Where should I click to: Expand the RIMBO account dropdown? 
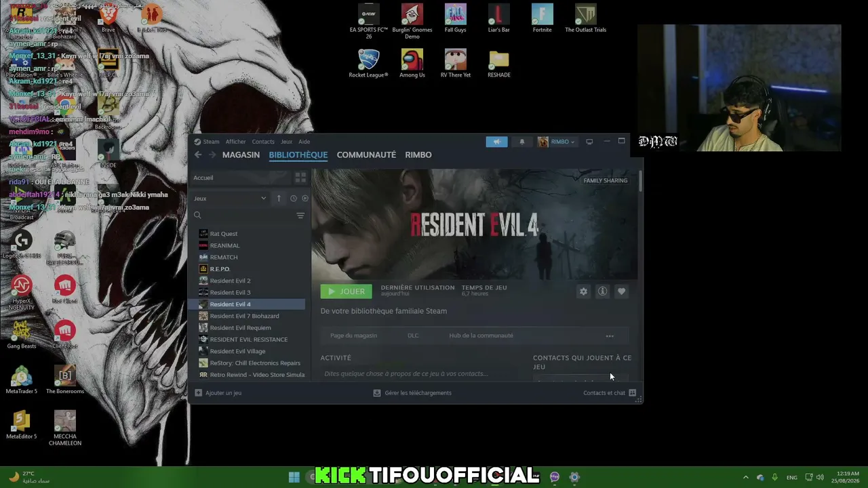(x=557, y=142)
